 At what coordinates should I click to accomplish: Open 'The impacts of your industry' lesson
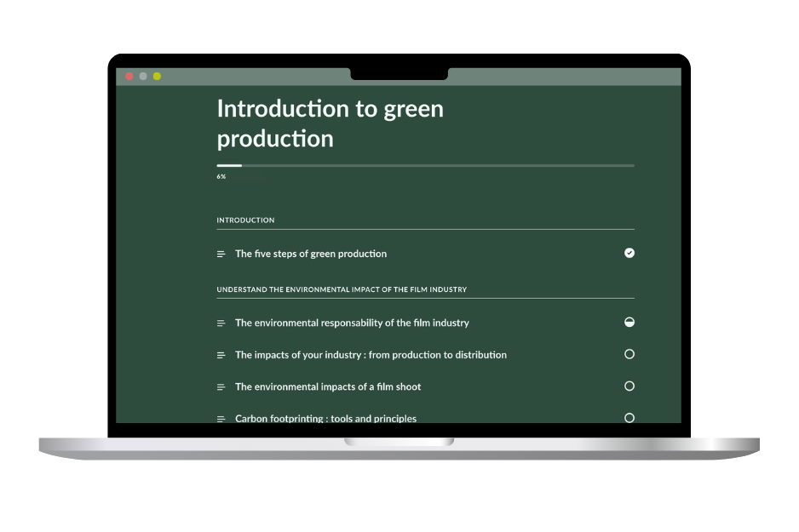point(371,355)
